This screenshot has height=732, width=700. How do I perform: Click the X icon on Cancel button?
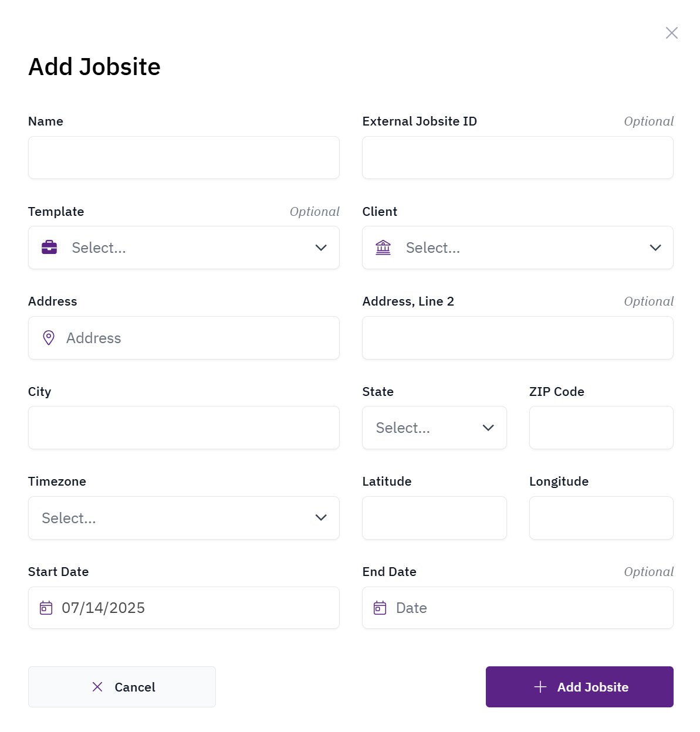pos(97,687)
